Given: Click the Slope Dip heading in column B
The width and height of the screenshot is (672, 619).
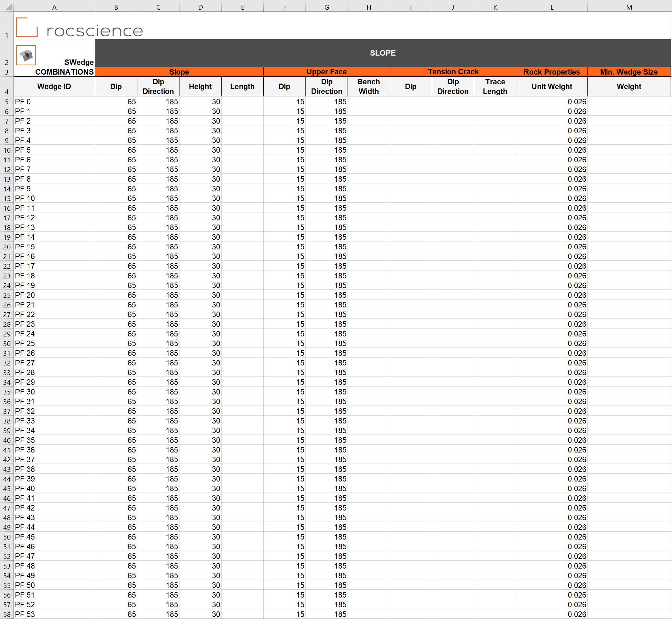Looking at the screenshot, I should click(116, 86).
